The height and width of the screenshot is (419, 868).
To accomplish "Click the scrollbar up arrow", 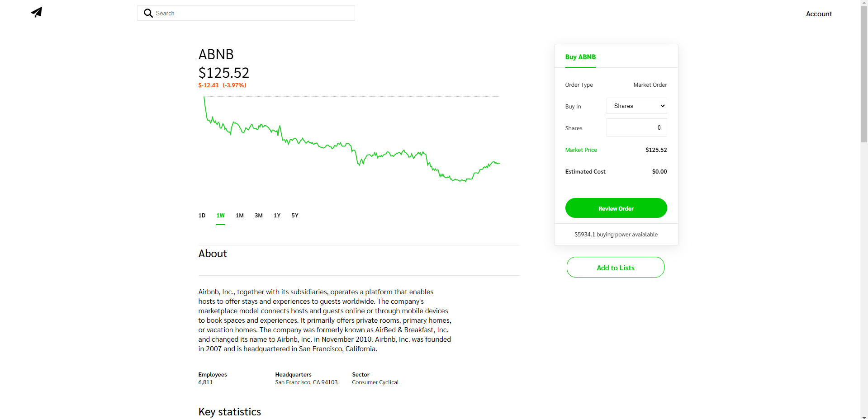I will [x=863, y=2].
